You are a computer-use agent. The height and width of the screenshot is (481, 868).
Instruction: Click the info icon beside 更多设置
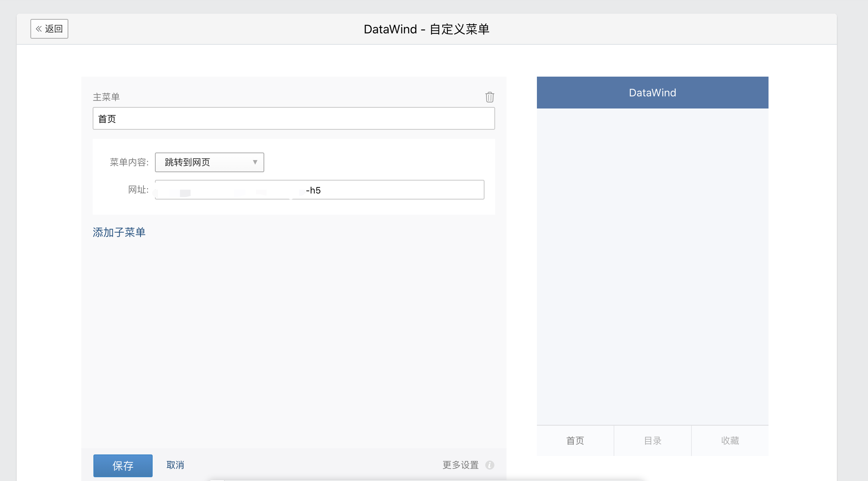pyautogui.click(x=490, y=465)
